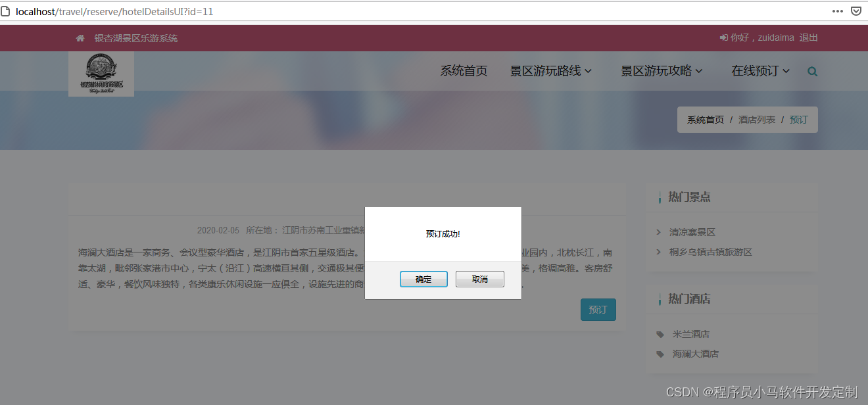Expand the 景区游玩路线 dropdown

pos(550,70)
